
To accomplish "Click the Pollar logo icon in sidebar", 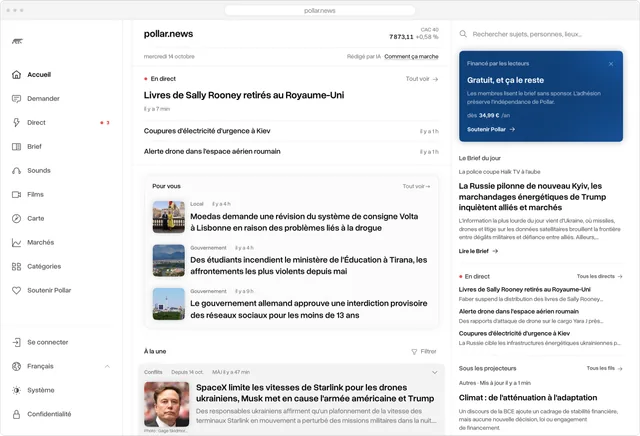I will pos(17,41).
